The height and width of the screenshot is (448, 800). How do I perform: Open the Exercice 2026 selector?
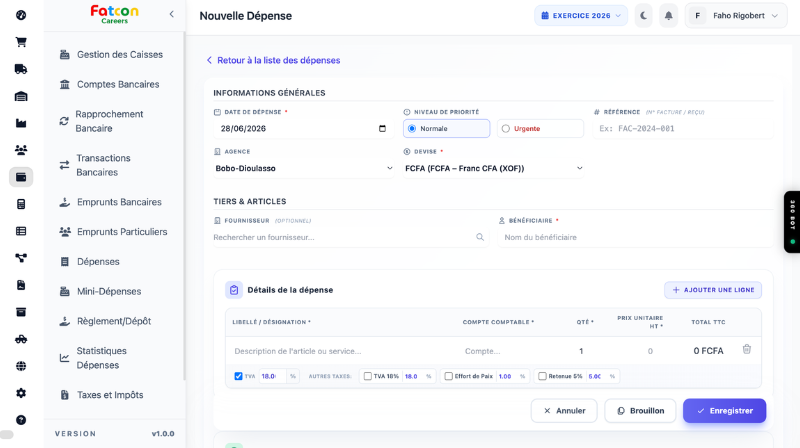click(x=581, y=16)
